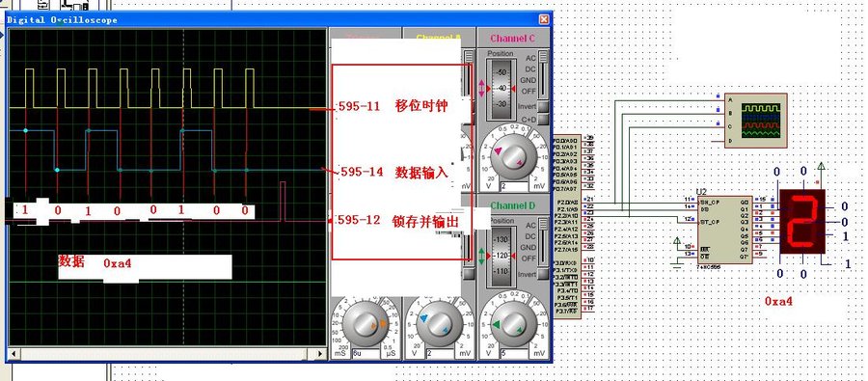The height and width of the screenshot is (381, 868).
Task: Click microcontroller pin P3.0/RXD
Action: (x=564, y=262)
